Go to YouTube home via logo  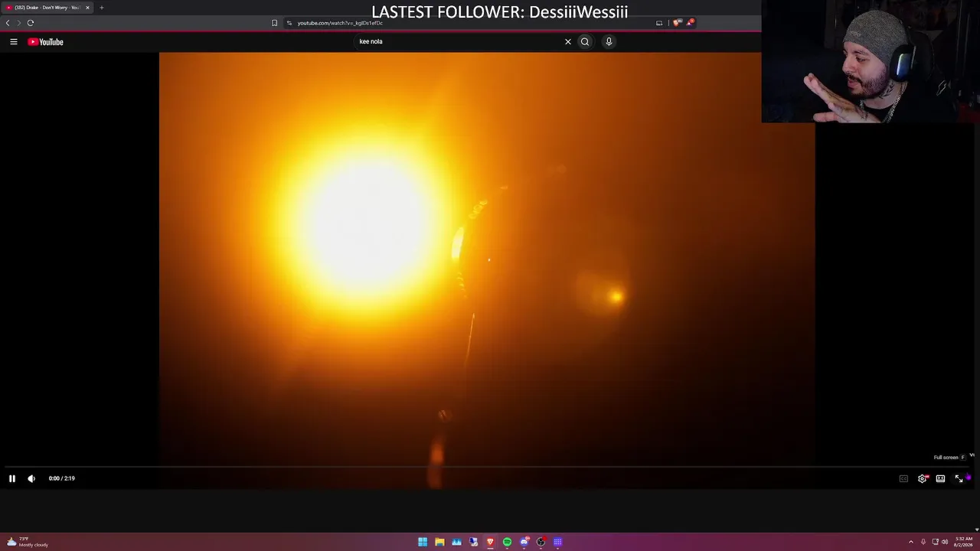[x=46, y=42]
